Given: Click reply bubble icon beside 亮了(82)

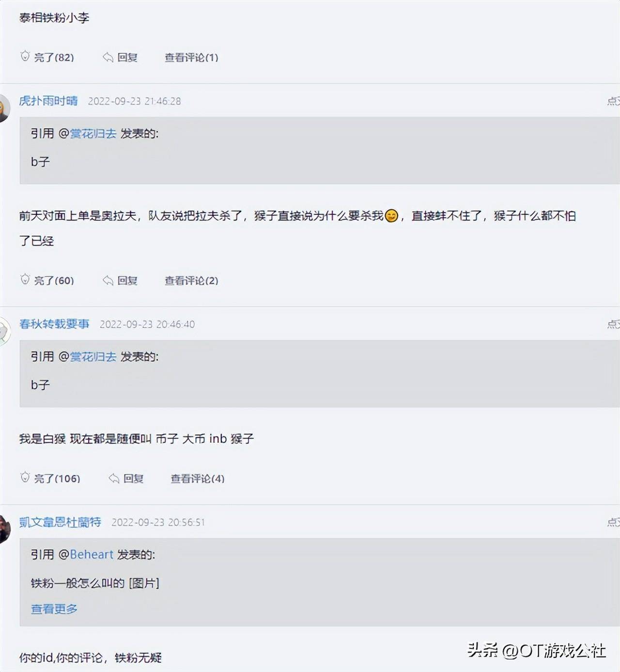Looking at the screenshot, I should point(108,58).
